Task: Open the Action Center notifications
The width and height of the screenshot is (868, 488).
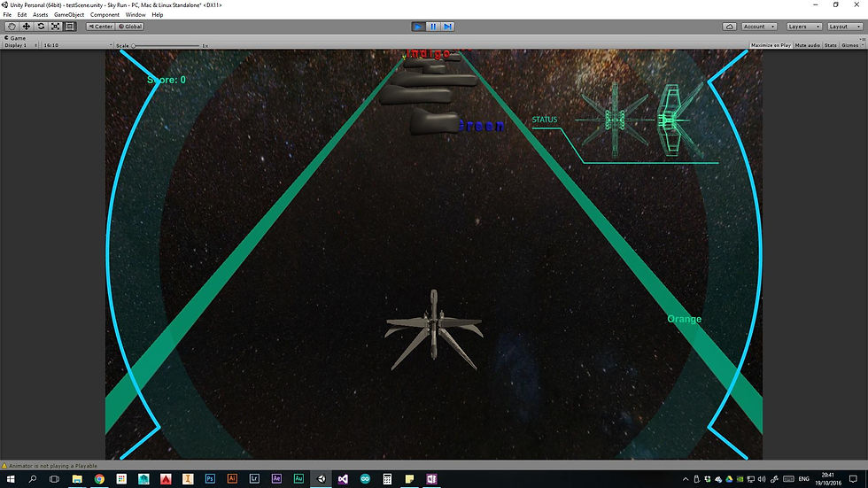Action: pos(853,479)
